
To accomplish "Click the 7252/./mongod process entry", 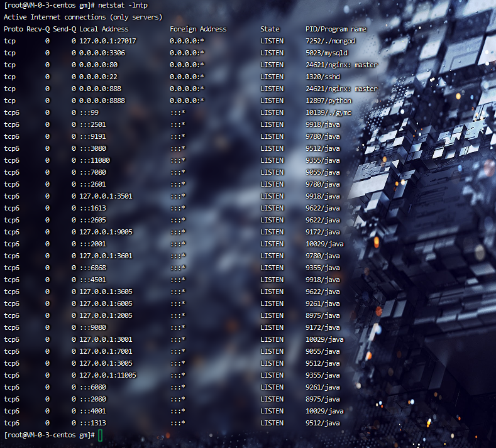I will 330,41.
